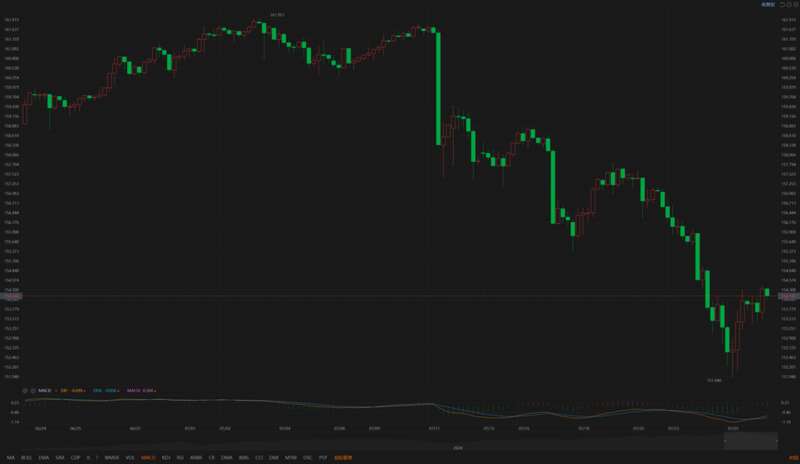The image size is (800, 464).
Task: Expand the MACD value arrow in legend
Action: [155, 391]
